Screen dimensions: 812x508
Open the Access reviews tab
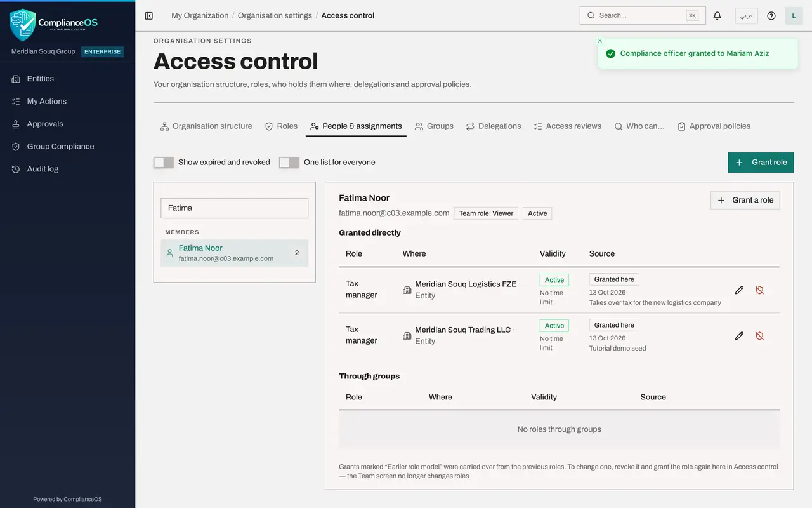pos(567,126)
